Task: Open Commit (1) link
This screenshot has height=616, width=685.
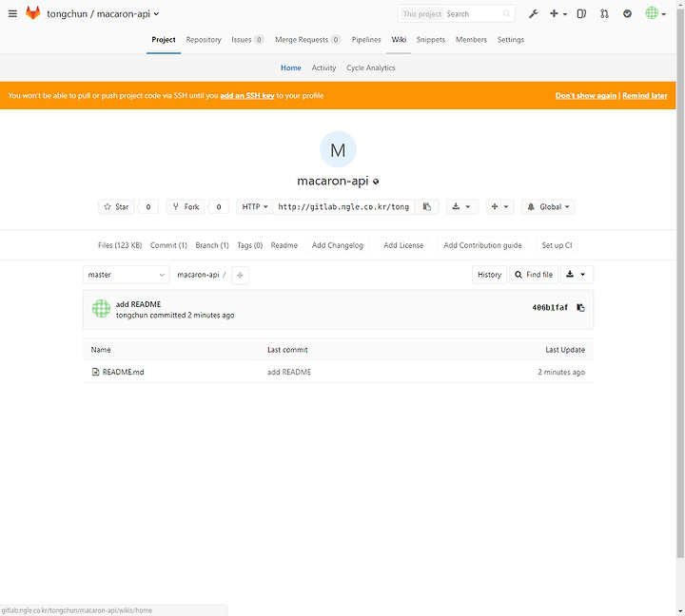Action: [168, 245]
